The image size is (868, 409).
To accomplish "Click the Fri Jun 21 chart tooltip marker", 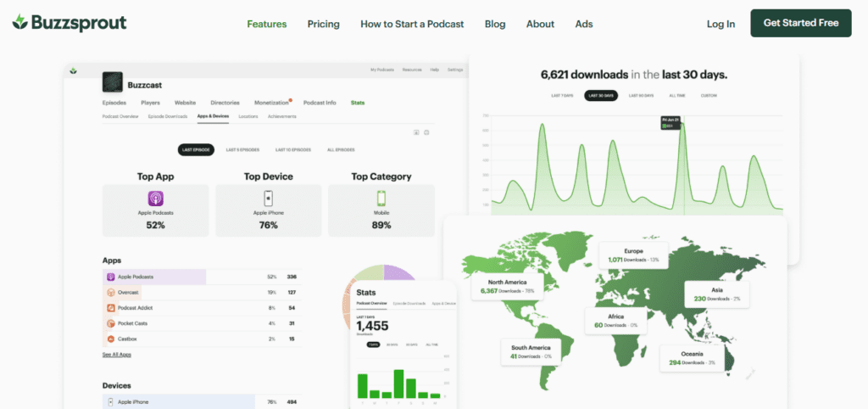I will pos(670,122).
